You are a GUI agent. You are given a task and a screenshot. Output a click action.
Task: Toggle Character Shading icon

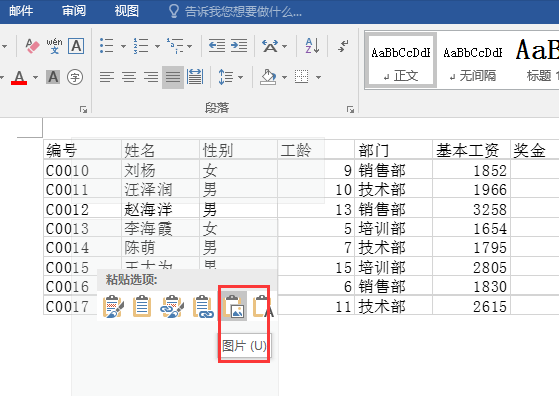click(x=53, y=77)
